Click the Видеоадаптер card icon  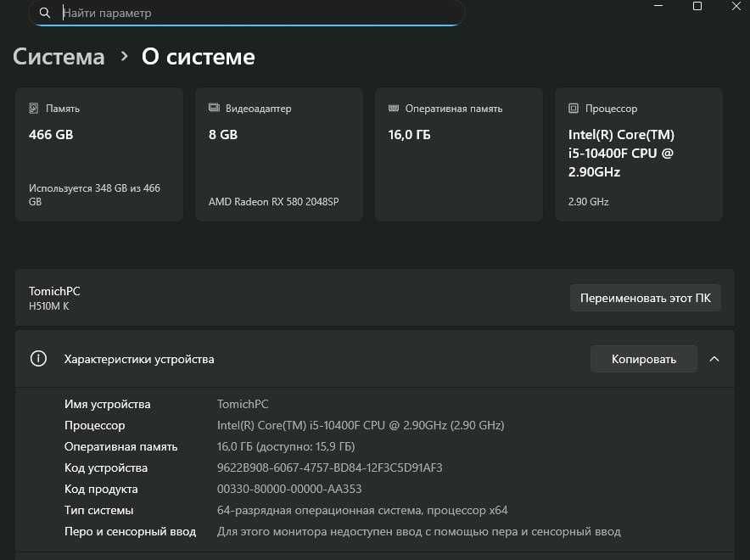coord(214,108)
